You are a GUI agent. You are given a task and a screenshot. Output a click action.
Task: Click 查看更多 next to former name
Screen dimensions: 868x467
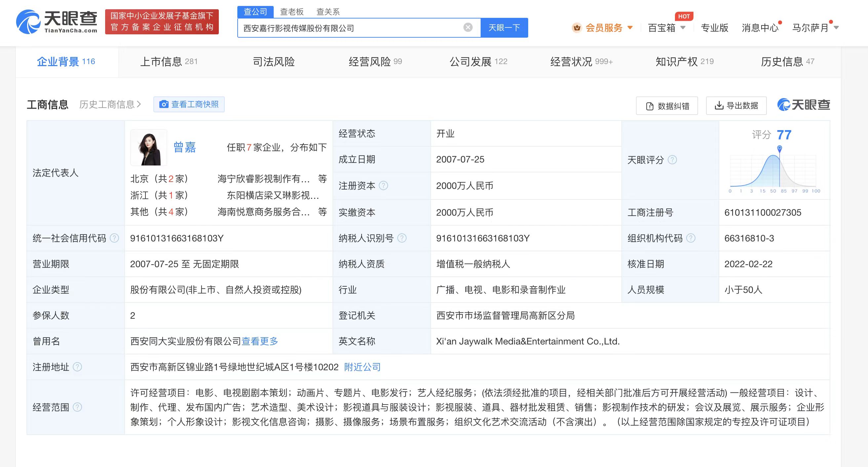[x=260, y=341]
